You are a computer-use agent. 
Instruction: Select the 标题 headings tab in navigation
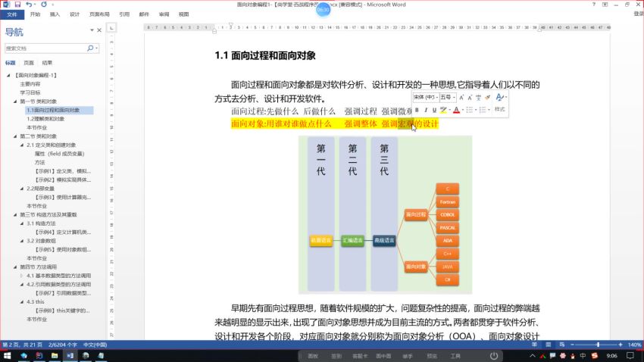[11, 63]
